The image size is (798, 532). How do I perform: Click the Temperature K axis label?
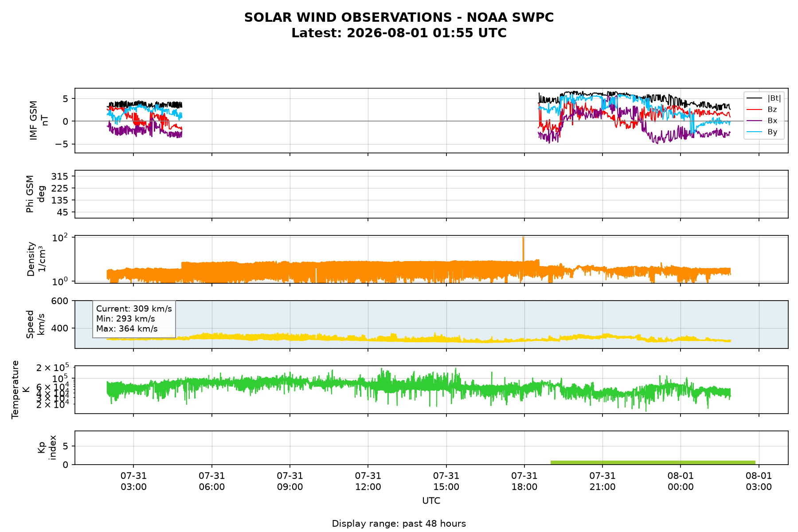pyautogui.click(x=20, y=390)
